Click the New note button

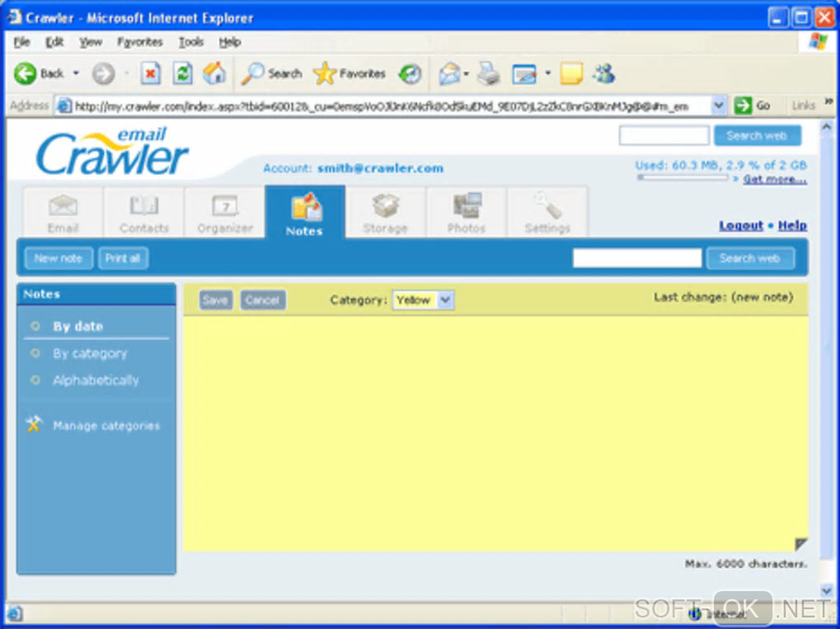click(58, 259)
